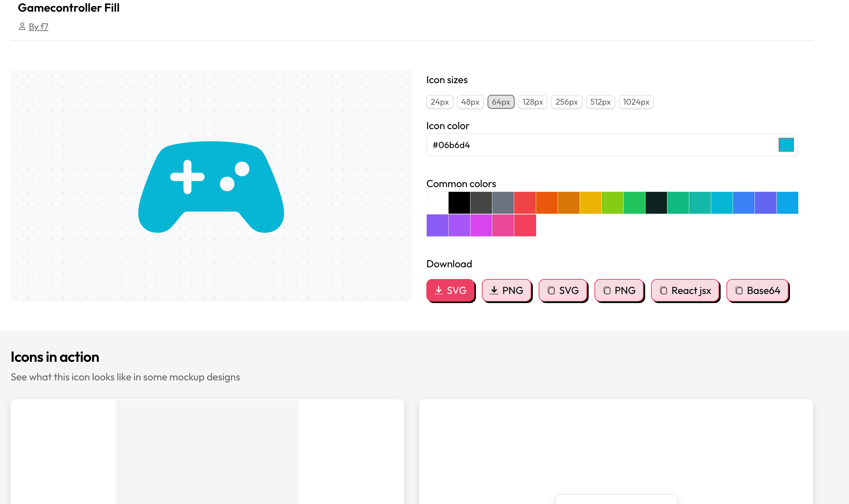Pick the indigo common color
Screen dimensions: 849x504
(x=766, y=203)
